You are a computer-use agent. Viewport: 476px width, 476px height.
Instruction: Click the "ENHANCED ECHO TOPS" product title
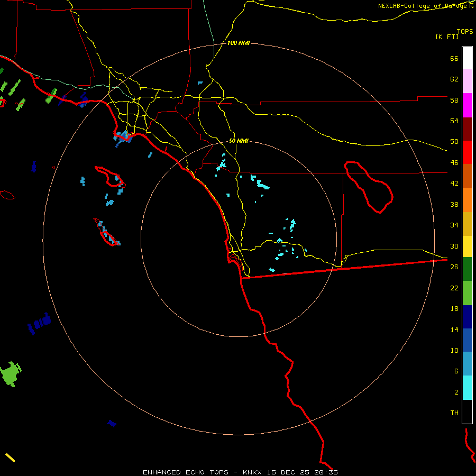point(186,472)
